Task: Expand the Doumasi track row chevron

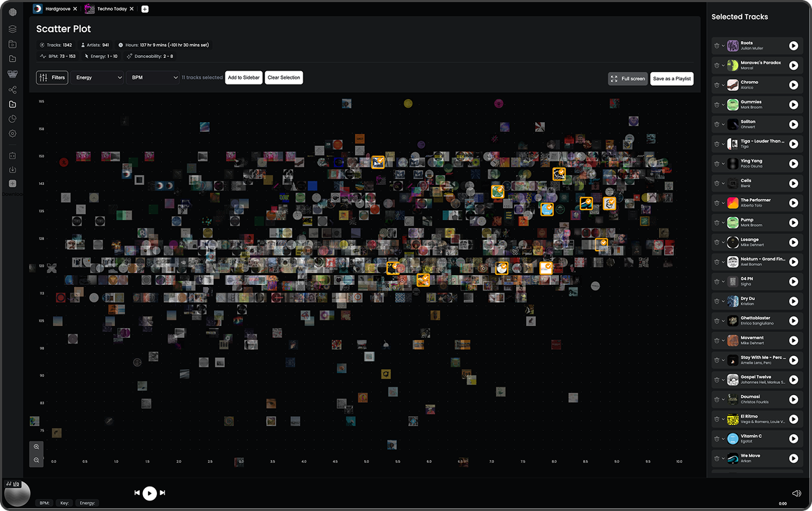Action: pos(723,399)
